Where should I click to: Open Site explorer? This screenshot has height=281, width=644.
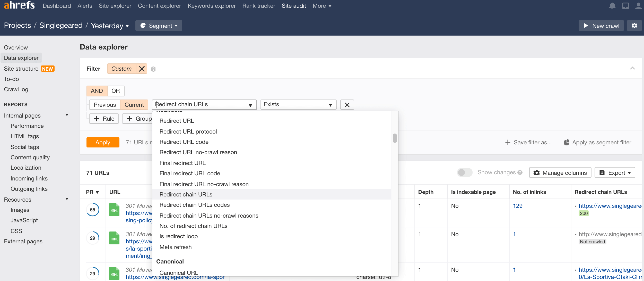[x=115, y=6]
